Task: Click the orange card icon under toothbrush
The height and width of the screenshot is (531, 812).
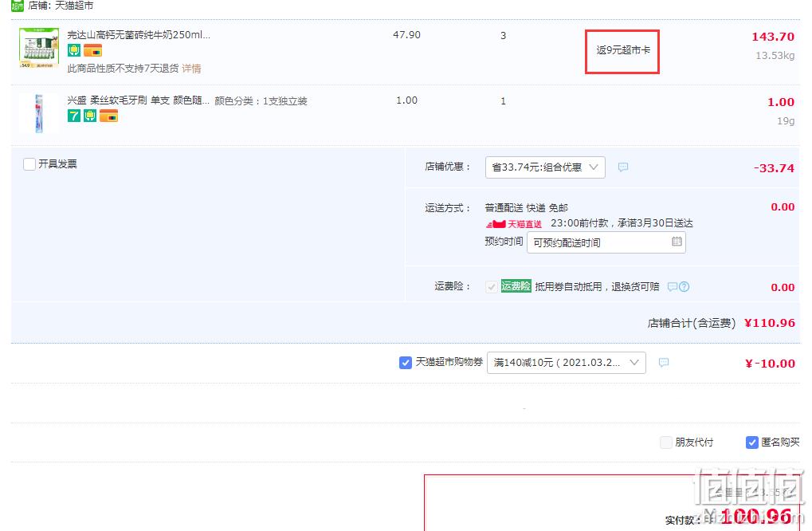Action: 108,116
